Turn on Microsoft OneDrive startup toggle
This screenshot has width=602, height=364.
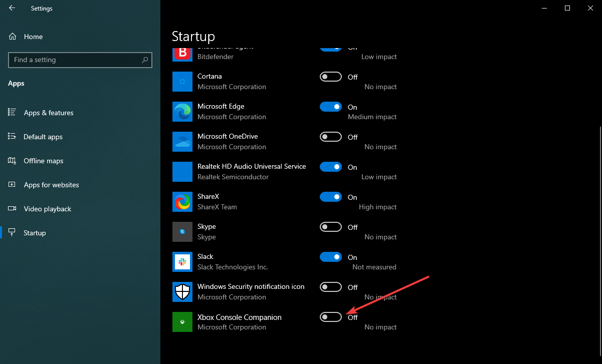[331, 137]
